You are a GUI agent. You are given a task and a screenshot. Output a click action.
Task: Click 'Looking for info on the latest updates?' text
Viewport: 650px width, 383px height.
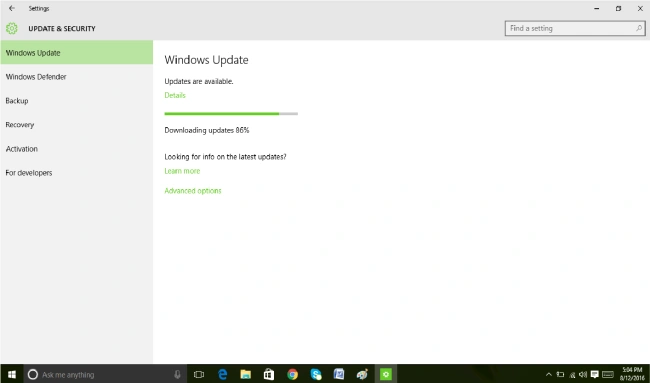(226, 157)
